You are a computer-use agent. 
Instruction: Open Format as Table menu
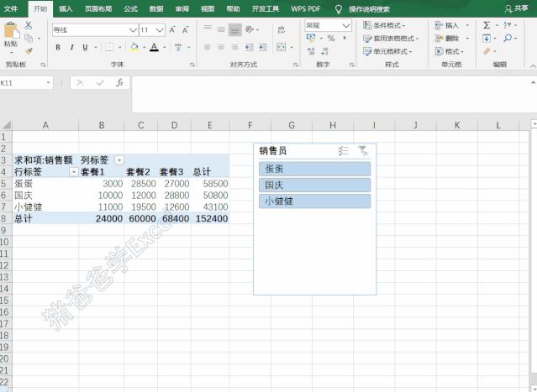pyautogui.click(x=391, y=39)
